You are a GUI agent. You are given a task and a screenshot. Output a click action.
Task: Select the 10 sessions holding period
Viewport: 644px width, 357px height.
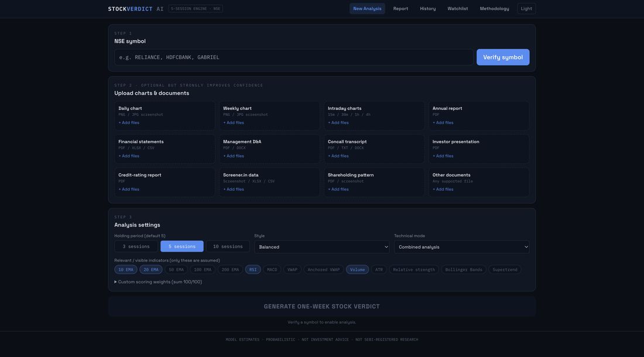point(228,246)
